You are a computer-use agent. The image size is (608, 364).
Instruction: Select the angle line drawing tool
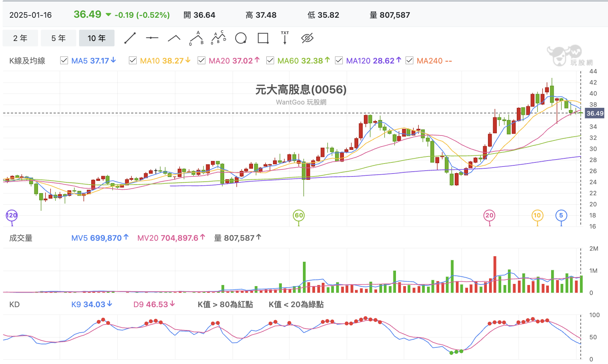pos(174,38)
